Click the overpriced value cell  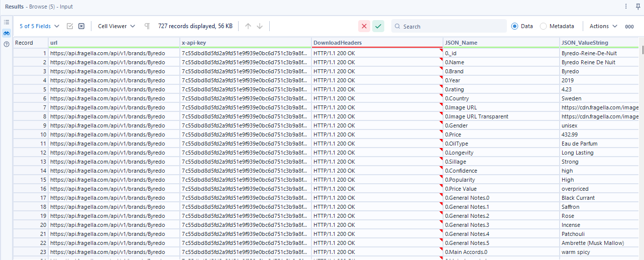[599, 189]
